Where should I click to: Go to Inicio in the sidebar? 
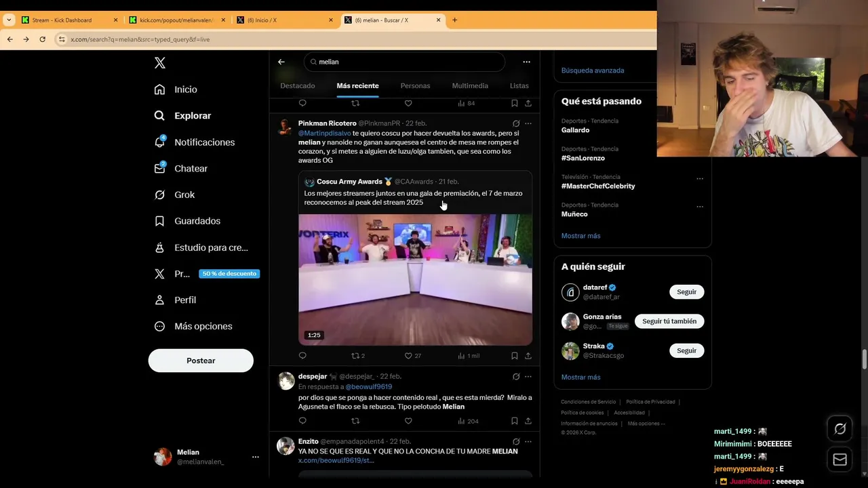pos(176,89)
